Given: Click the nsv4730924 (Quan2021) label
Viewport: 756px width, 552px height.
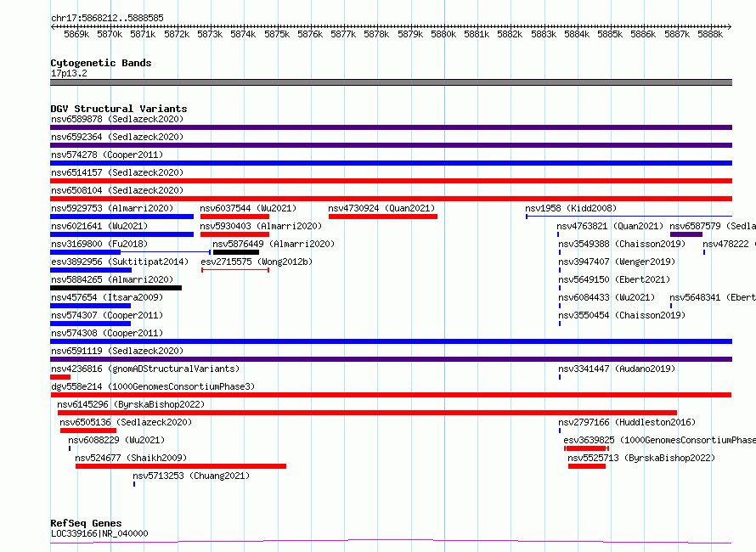Looking at the screenshot, I should click(381, 208).
